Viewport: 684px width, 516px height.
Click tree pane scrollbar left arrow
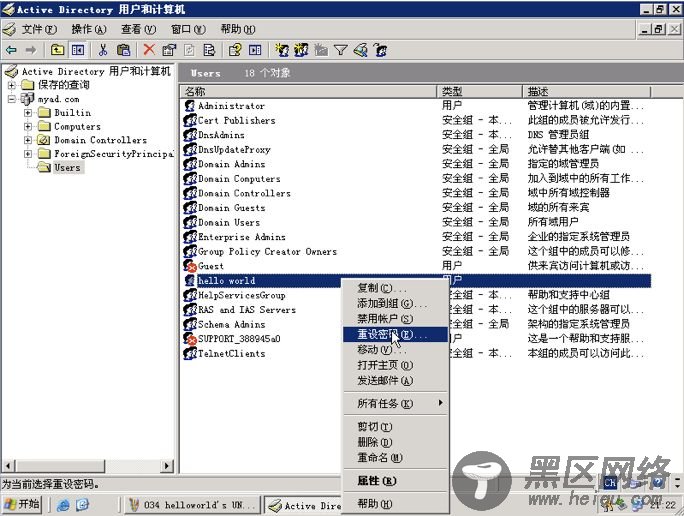point(9,466)
